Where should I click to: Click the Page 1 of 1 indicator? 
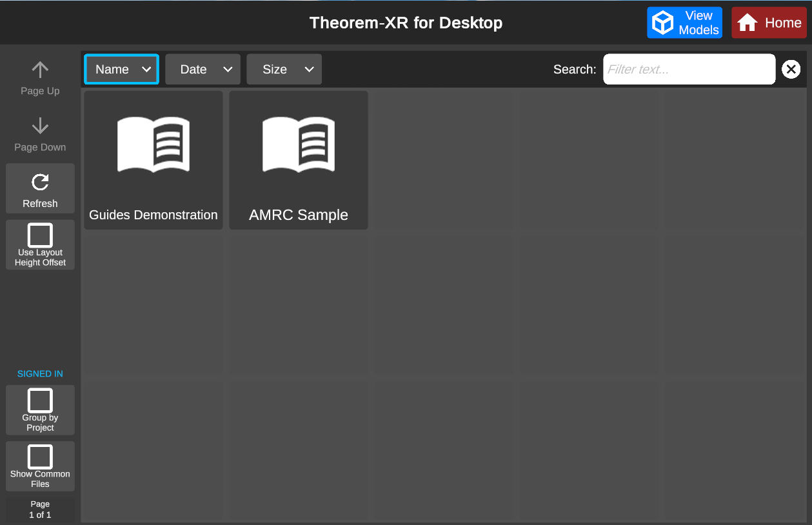pos(40,510)
